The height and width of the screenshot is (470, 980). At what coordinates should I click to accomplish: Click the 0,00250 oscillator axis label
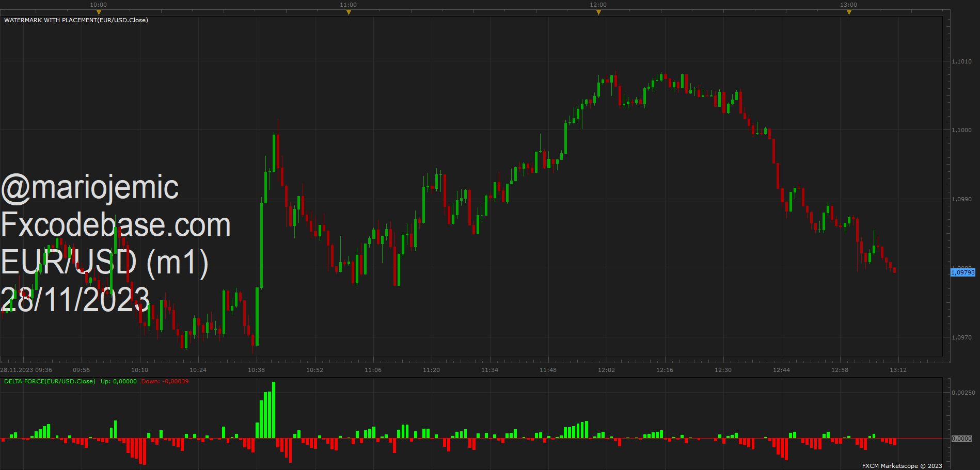click(963, 393)
